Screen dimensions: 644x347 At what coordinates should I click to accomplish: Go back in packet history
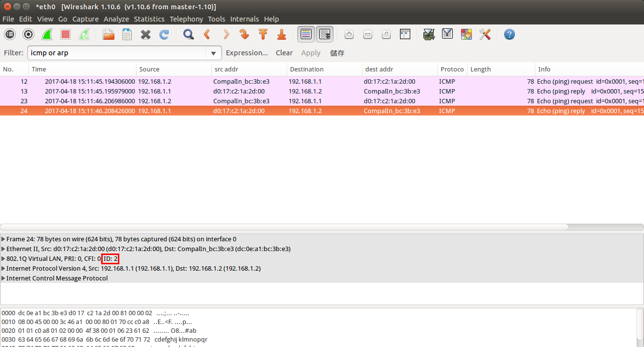pos(207,34)
